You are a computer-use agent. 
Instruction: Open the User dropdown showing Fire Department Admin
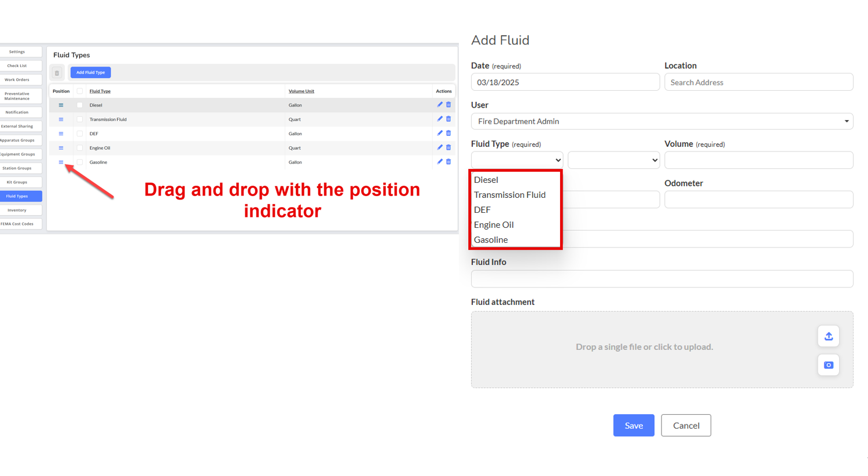(661, 121)
